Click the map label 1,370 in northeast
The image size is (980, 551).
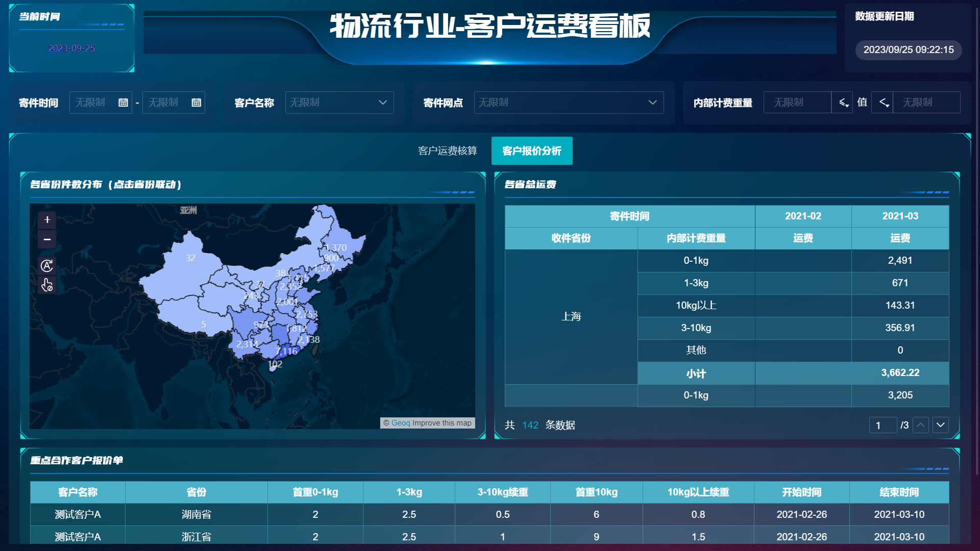tap(336, 248)
